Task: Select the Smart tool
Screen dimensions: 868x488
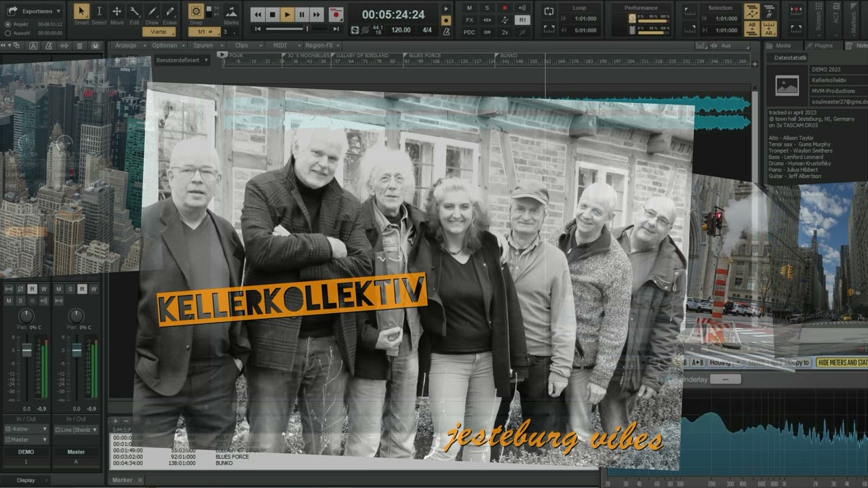Action: click(81, 12)
